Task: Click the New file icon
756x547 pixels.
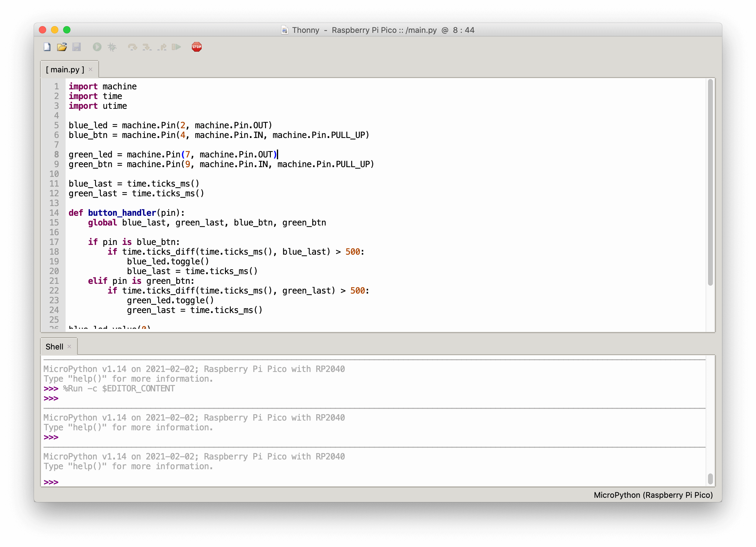Action: (46, 46)
